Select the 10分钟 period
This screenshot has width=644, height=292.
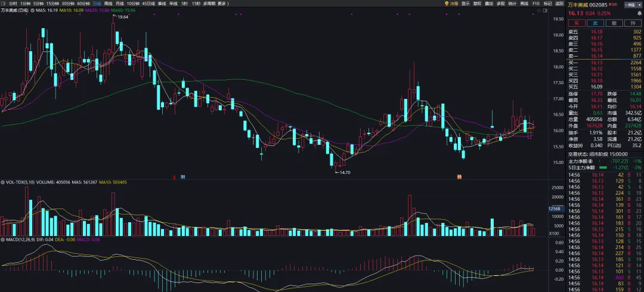click(133, 4)
